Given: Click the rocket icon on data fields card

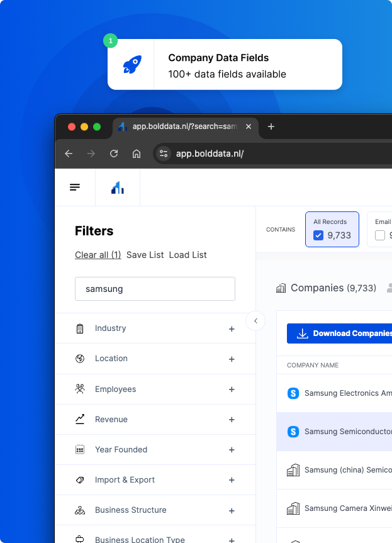Looking at the screenshot, I should (x=132, y=64).
